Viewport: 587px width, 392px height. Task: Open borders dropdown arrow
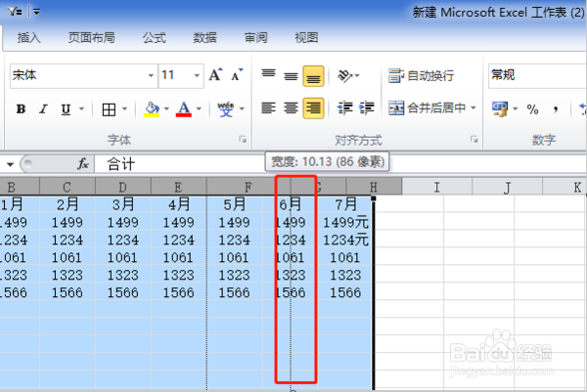(x=124, y=109)
